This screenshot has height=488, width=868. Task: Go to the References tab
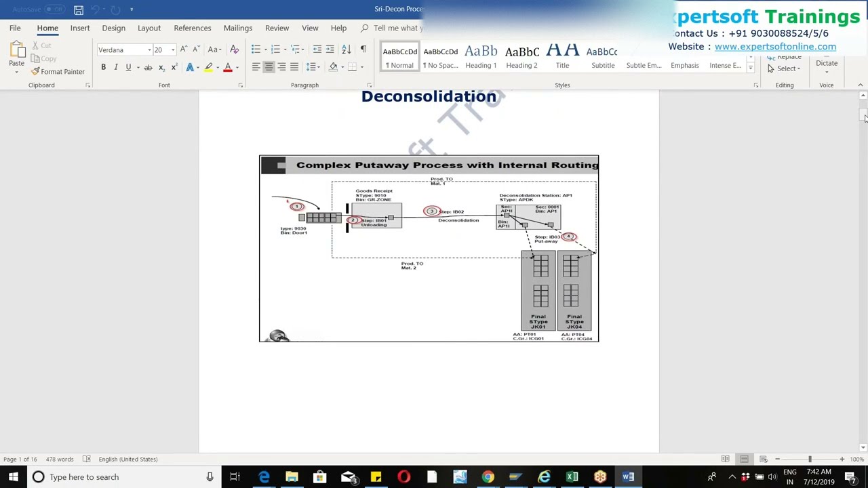(x=193, y=28)
